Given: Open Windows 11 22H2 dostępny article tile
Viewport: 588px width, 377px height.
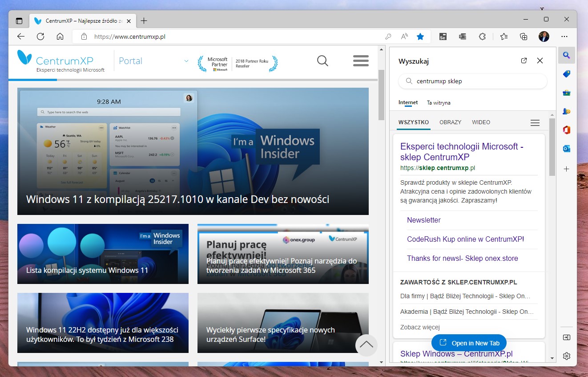Looking at the screenshot, I should [103, 323].
